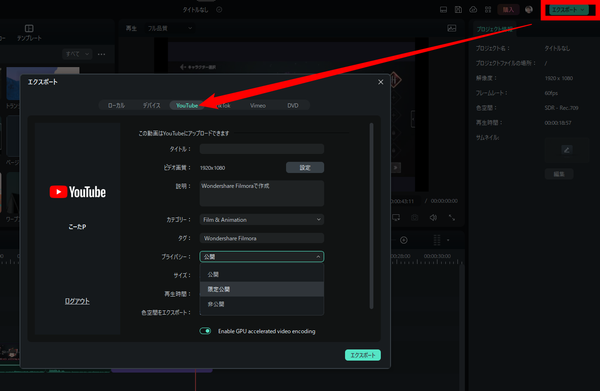Click the camera snapshot icon under preview
This screenshot has width=600, height=391.
click(x=414, y=218)
